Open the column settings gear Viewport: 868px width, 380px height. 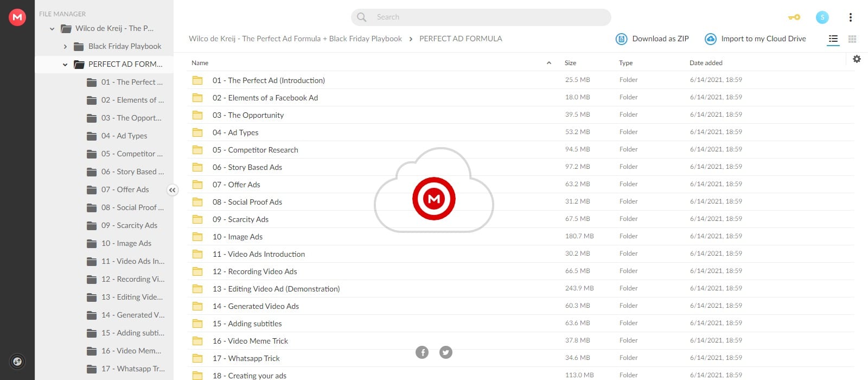pos(857,59)
